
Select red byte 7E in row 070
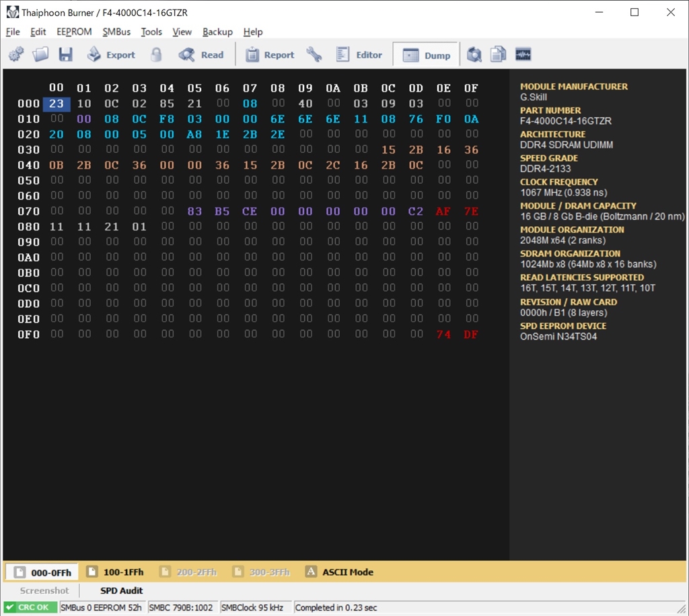[471, 211]
